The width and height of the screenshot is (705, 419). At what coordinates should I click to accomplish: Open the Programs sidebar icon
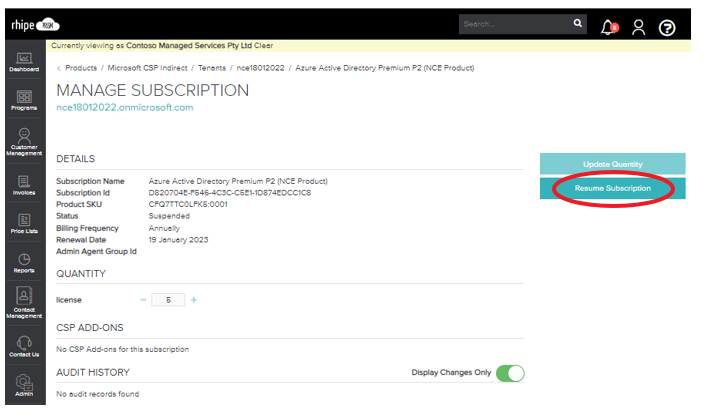(24, 100)
